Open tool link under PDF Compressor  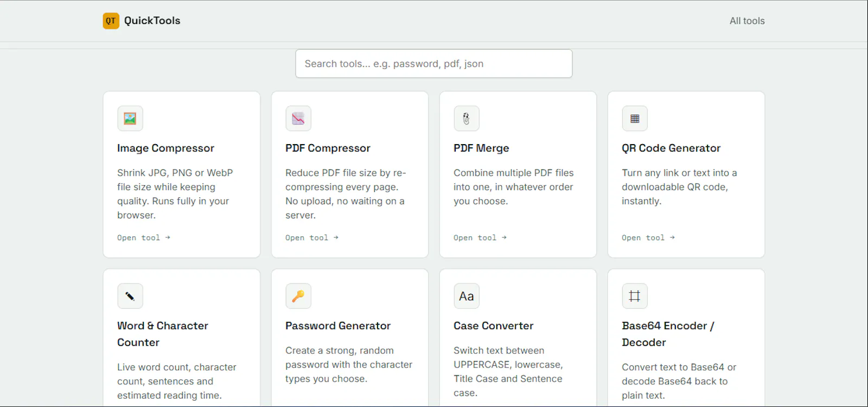coord(312,237)
